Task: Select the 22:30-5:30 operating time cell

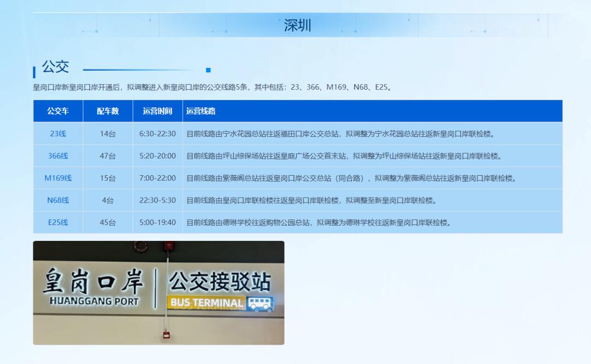Action: click(x=158, y=200)
